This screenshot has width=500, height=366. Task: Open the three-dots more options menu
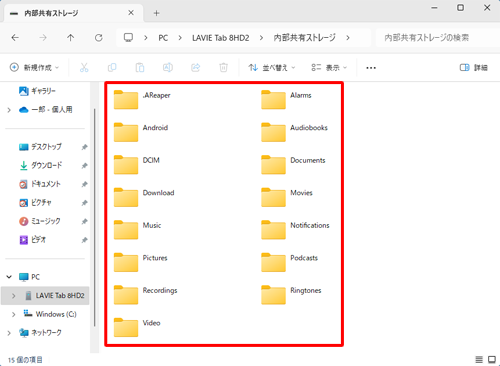pyautogui.click(x=371, y=68)
